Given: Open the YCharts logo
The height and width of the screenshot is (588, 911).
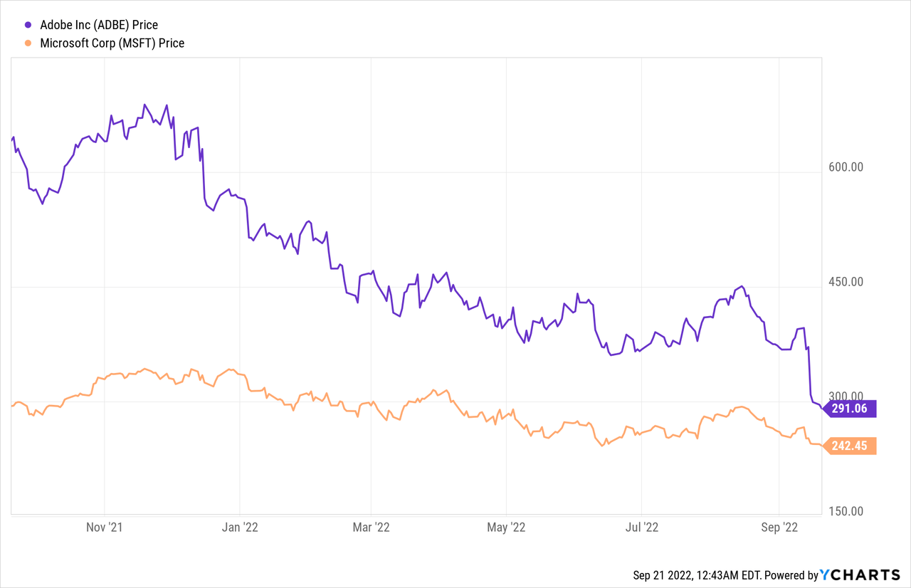Looking at the screenshot, I should pyautogui.click(x=860, y=574).
